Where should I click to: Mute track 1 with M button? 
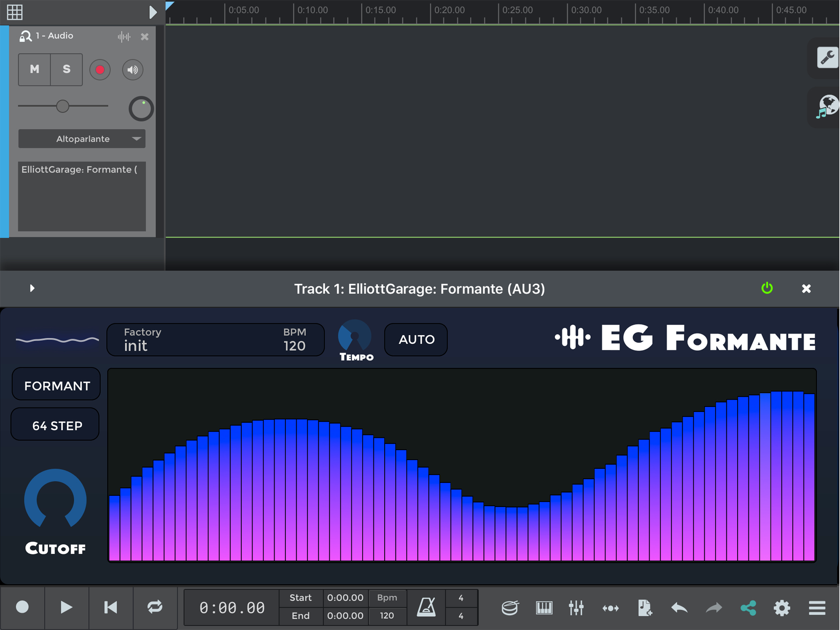pyautogui.click(x=34, y=69)
